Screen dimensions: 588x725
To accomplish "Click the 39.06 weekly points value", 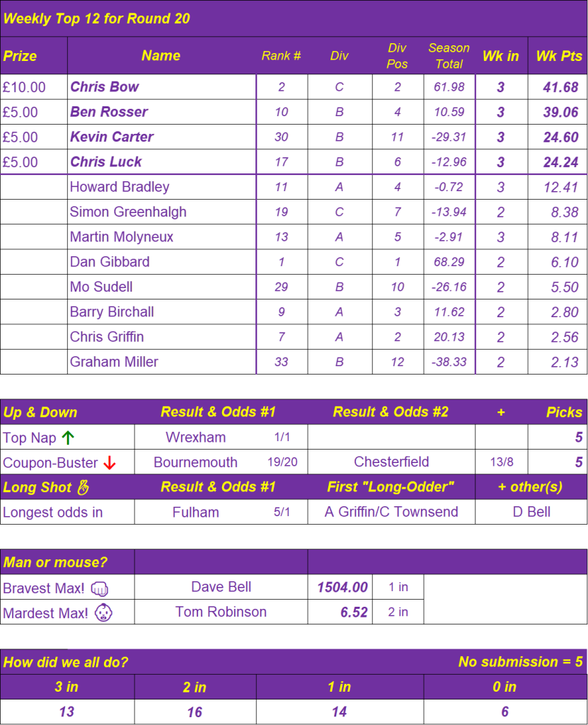I will (x=560, y=112).
